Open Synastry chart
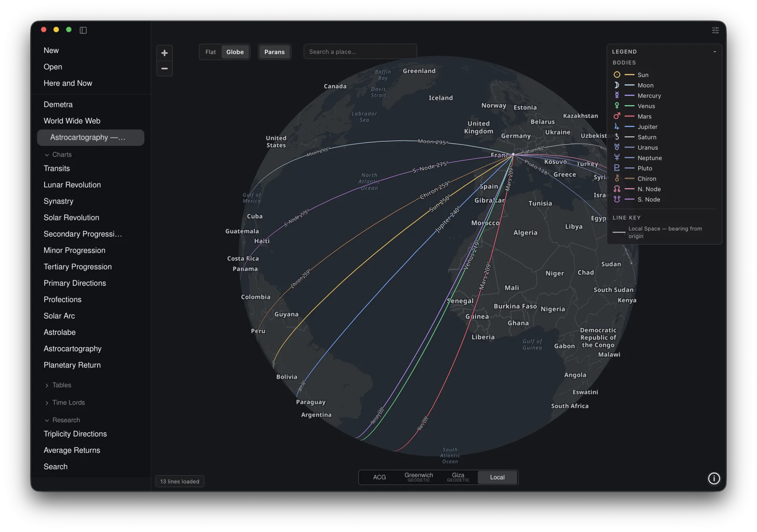Screen dimensions: 757x532 pyautogui.click(x=58, y=201)
